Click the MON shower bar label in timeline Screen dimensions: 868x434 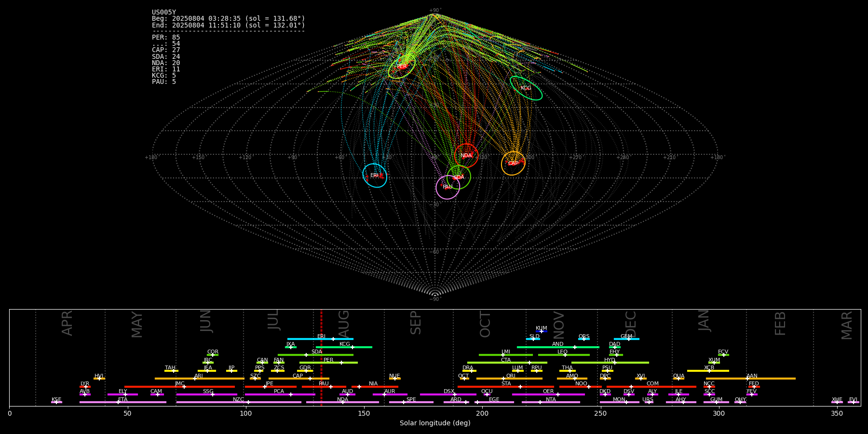coord(619,399)
